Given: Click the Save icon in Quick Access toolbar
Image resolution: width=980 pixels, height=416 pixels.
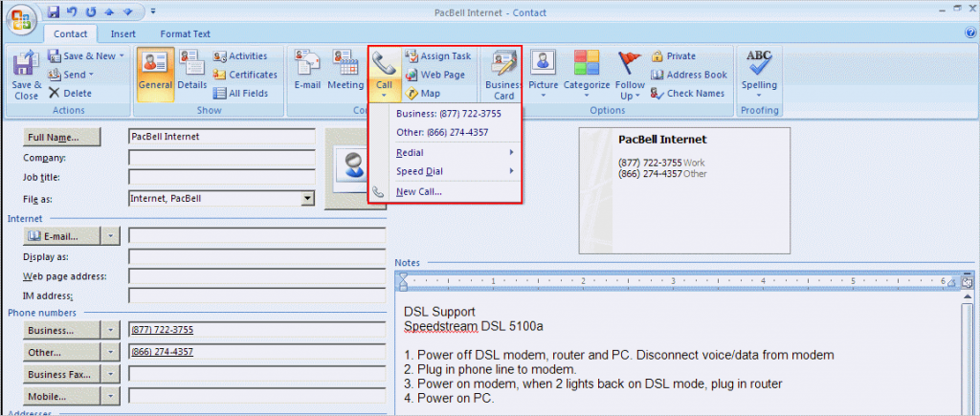Looking at the screenshot, I should (x=54, y=11).
